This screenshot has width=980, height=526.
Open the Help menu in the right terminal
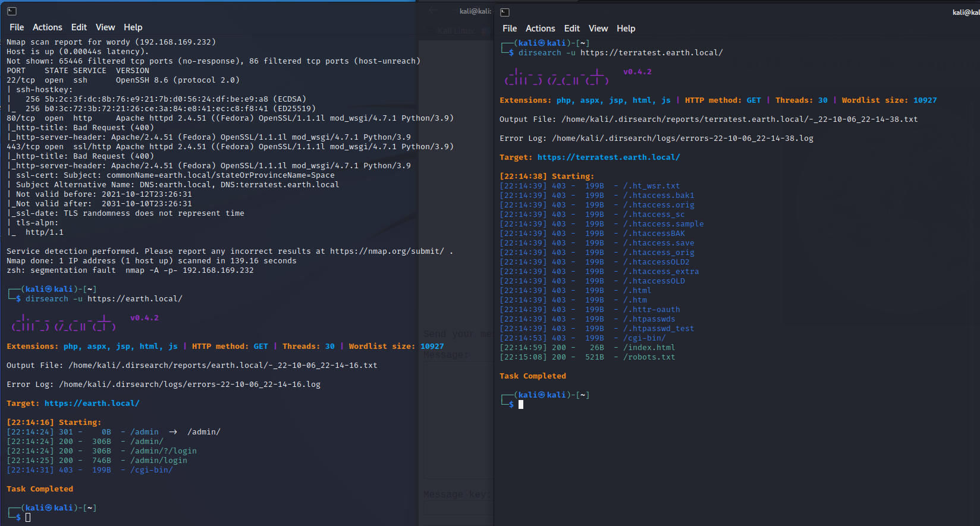pyautogui.click(x=626, y=29)
